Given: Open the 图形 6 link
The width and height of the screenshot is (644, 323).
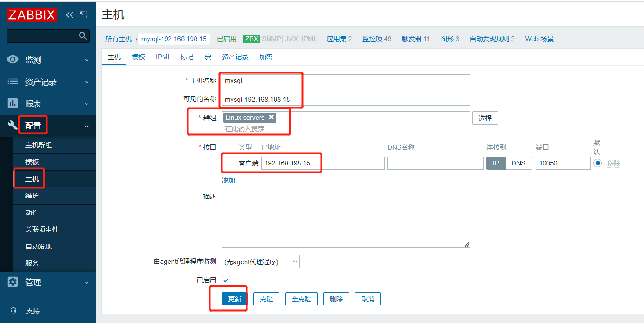Looking at the screenshot, I should [450, 39].
